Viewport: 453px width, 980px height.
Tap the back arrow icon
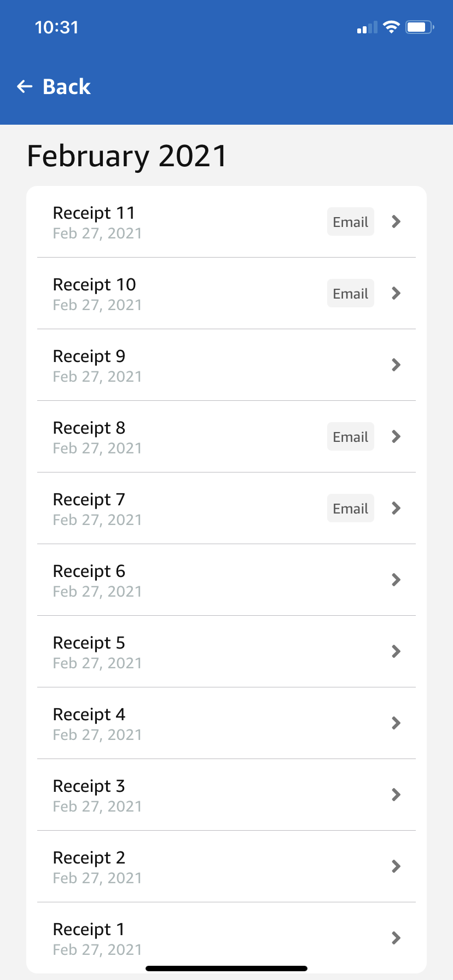coord(25,86)
